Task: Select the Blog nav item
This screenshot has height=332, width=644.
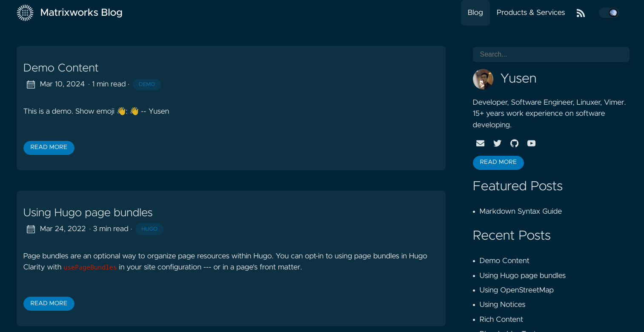Action: click(475, 13)
